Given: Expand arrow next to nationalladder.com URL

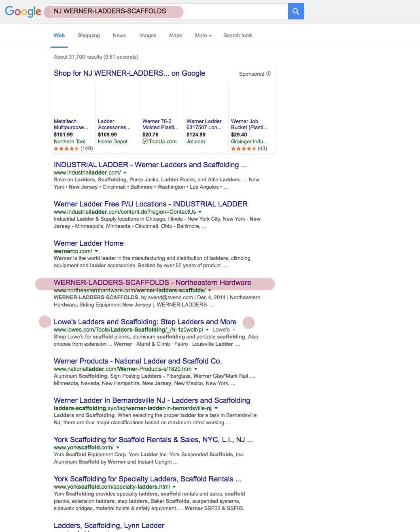Looking at the screenshot, I should coord(196,369).
